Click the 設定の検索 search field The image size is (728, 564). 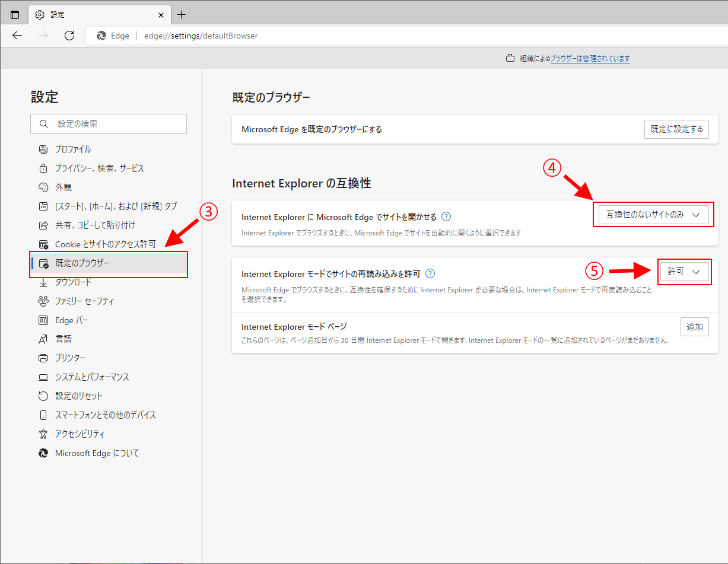tap(109, 124)
